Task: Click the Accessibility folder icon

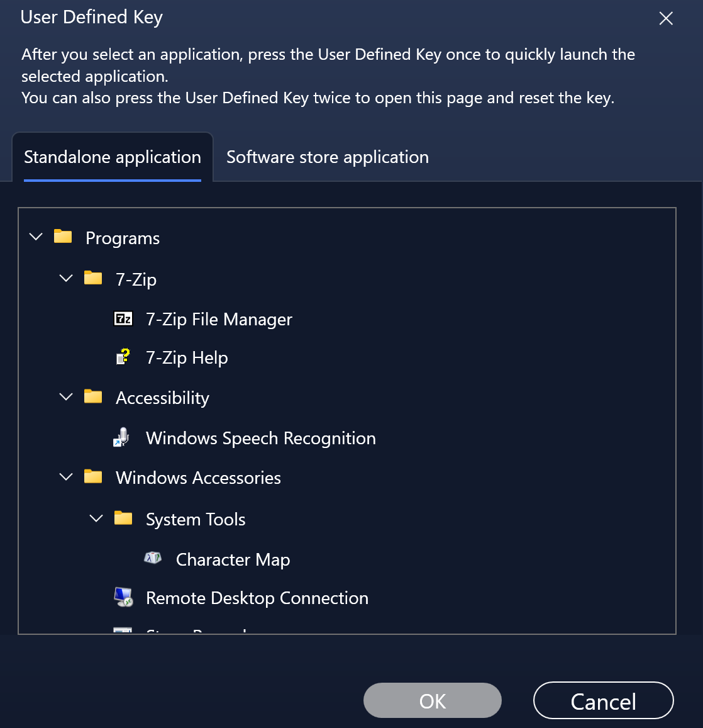Action: click(x=93, y=396)
